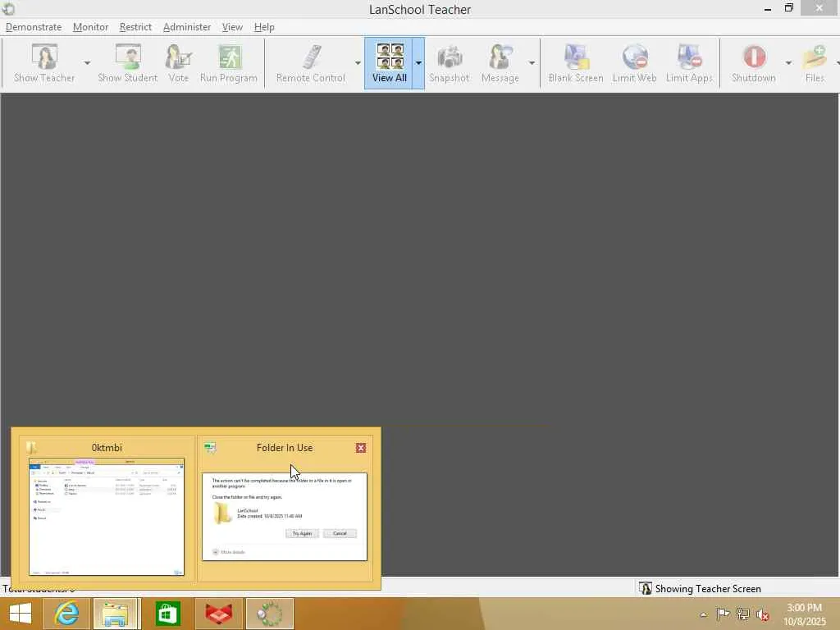Click the Run Program icon
The width and height of the screenshot is (840, 630).
coord(229,63)
